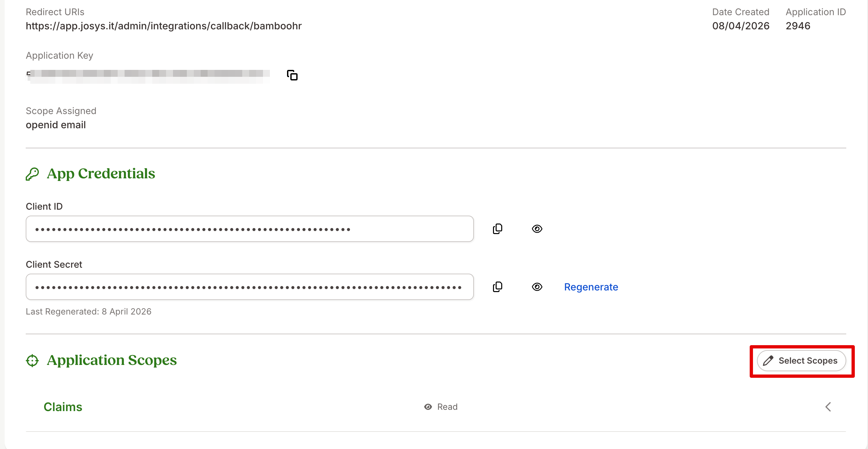Focus the Client Secret field
Image resolution: width=868 pixels, height=449 pixels.
pyautogui.click(x=249, y=287)
